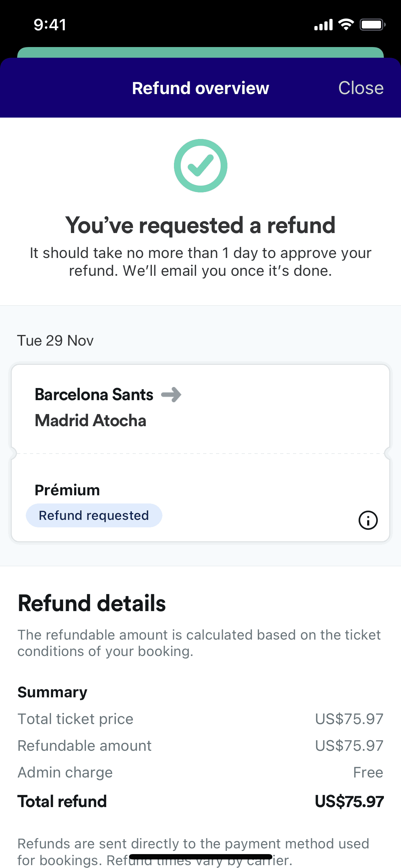
Task: Tap the Refund overview header title
Action: pos(200,88)
